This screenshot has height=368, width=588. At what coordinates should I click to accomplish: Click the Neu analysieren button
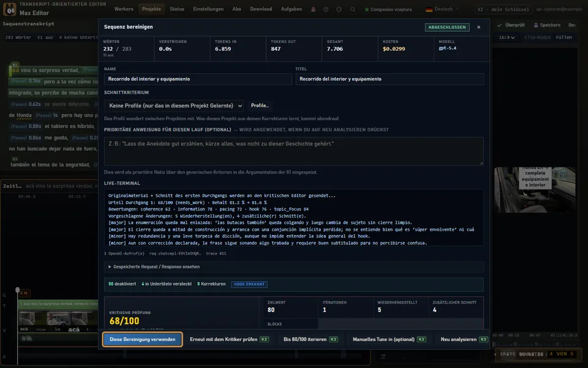coord(464,339)
